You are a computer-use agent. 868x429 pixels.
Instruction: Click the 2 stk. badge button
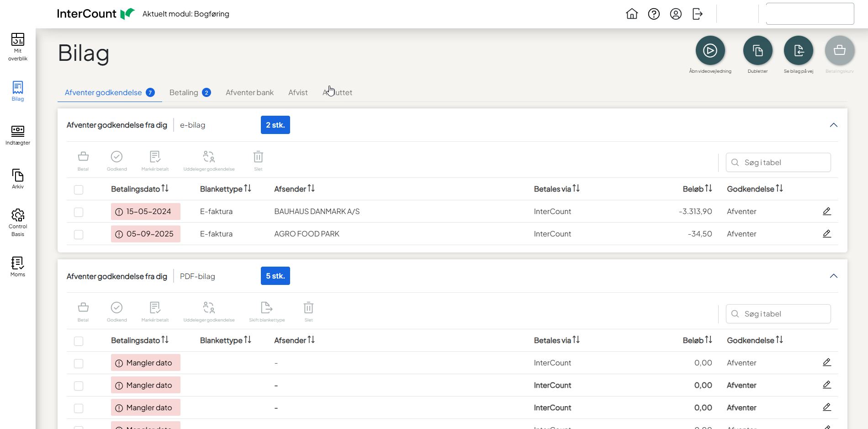[x=275, y=125]
